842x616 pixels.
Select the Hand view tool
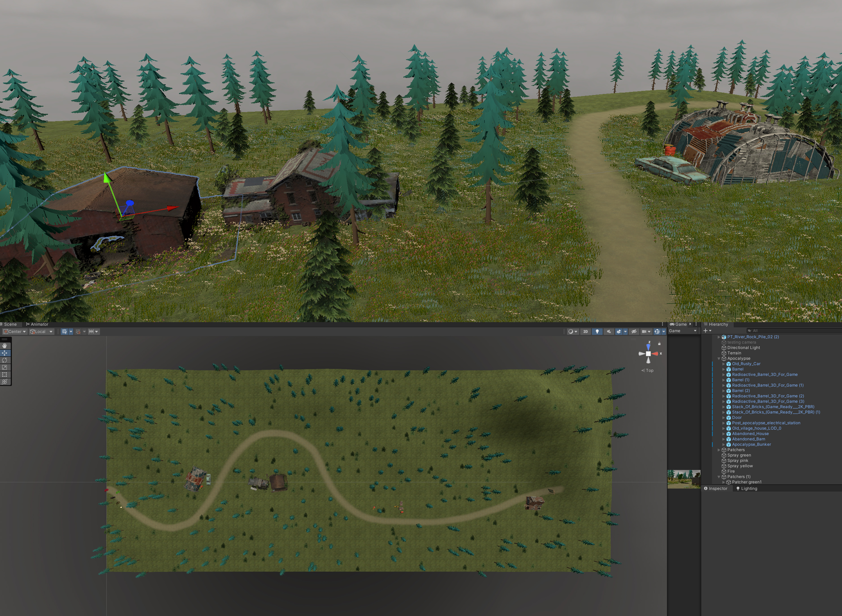(x=4, y=346)
